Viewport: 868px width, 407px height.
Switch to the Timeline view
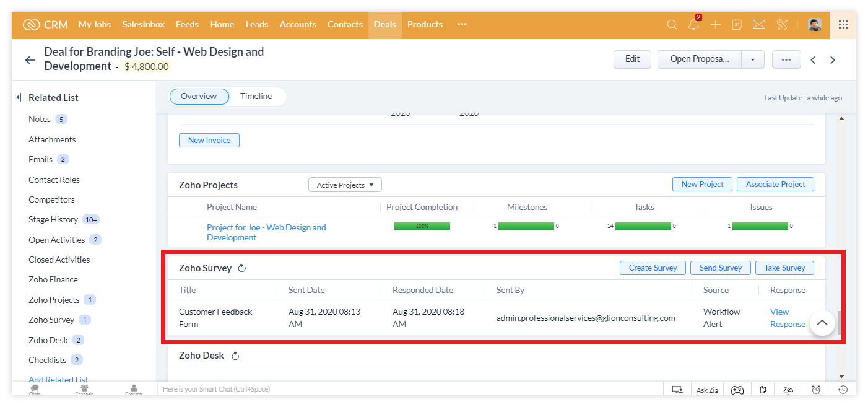pyautogui.click(x=256, y=96)
